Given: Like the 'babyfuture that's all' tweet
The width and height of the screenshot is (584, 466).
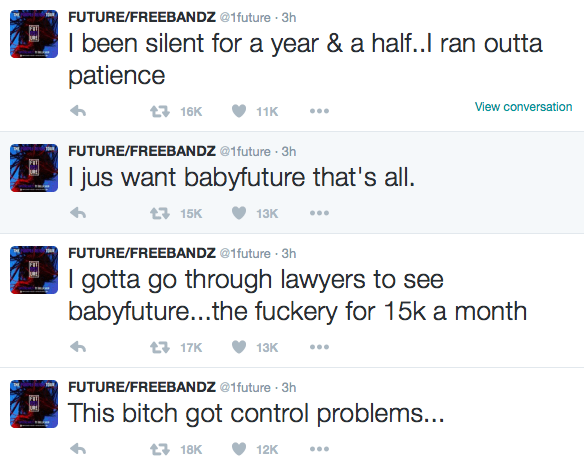Looking at the screenshot, I should (239, 213).
